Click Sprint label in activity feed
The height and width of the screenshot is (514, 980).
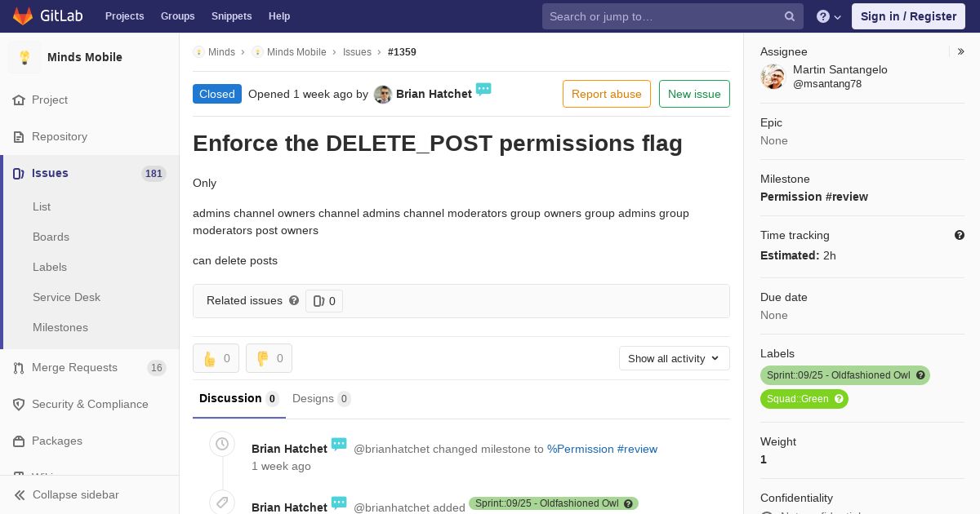pos(554,503)
